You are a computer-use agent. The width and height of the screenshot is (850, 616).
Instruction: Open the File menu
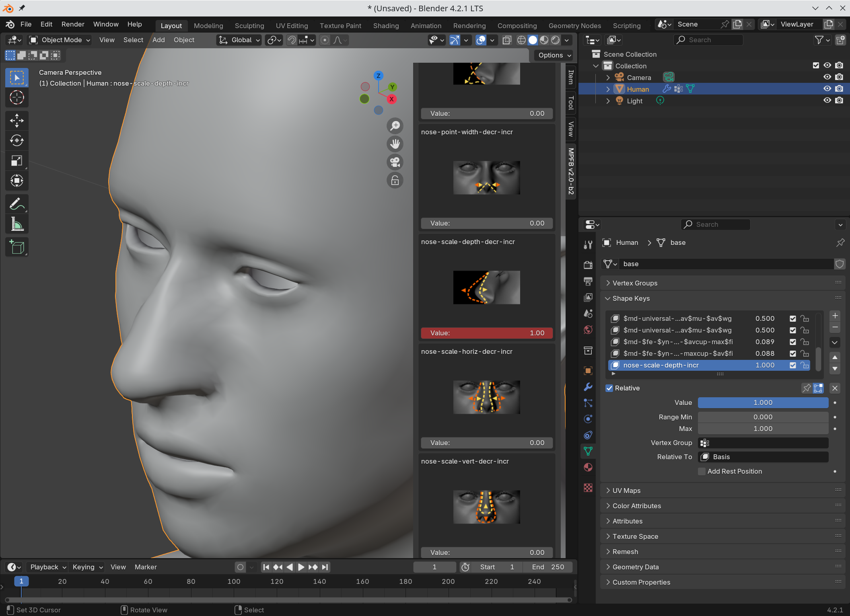pyautogui.click(x=26, y=24)
